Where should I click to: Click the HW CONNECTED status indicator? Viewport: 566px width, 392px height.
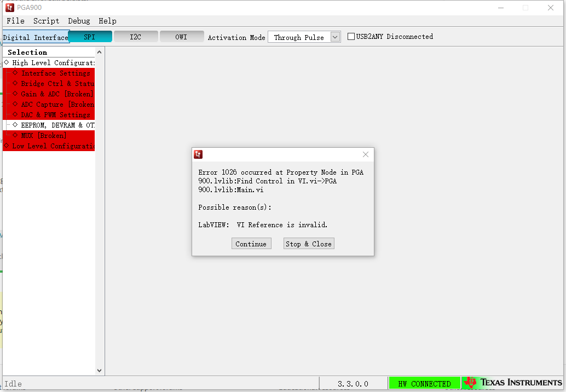pyautogui.click(x=425, y=383)
